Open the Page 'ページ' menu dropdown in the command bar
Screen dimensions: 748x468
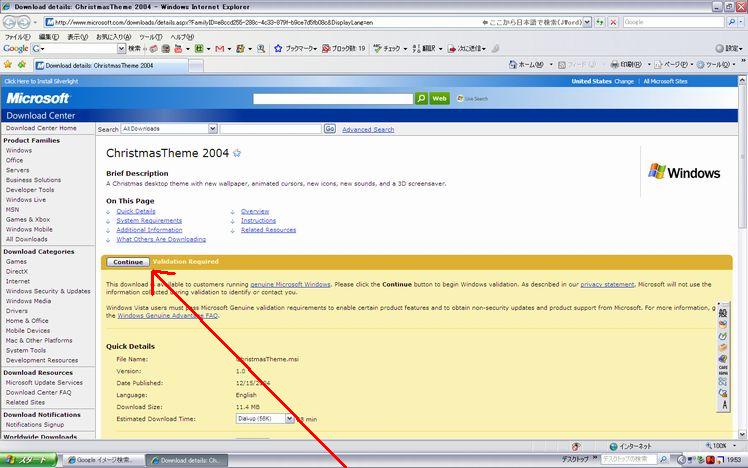click(692, 65)
